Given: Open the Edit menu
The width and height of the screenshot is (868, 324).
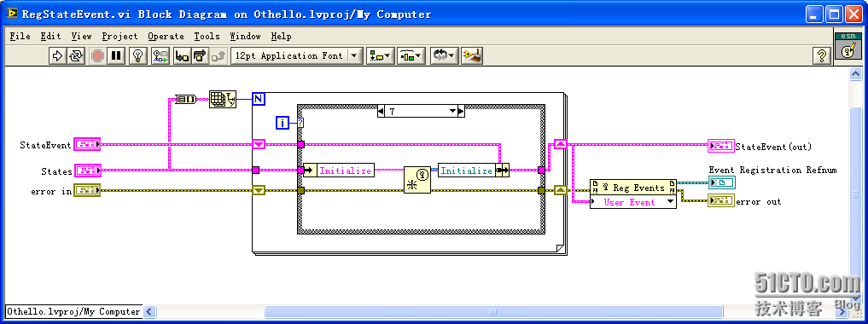Looking at the screenshot, I should pyautogui.click(x=50, y=36).
